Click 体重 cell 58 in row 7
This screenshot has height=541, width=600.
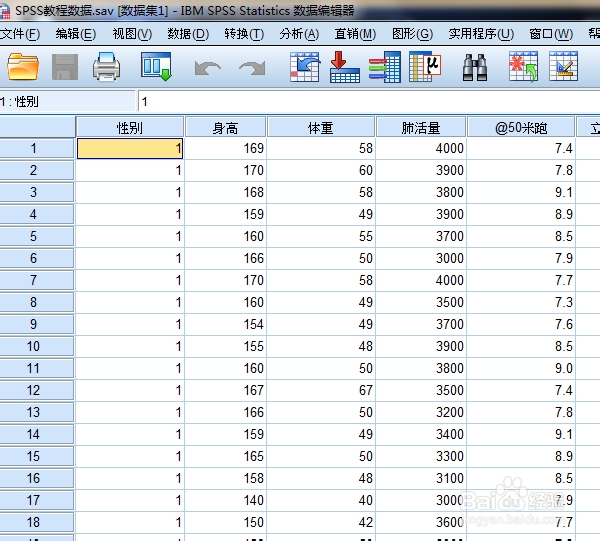tap(321, 280)
